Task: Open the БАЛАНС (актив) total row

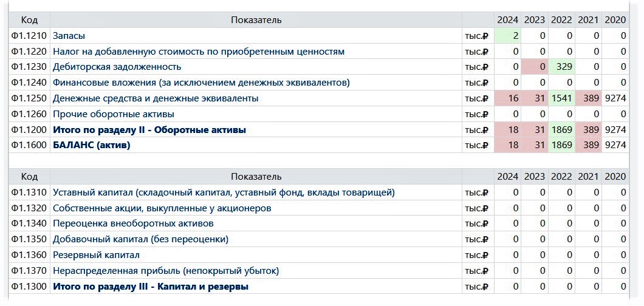Action: coord(92,145)
